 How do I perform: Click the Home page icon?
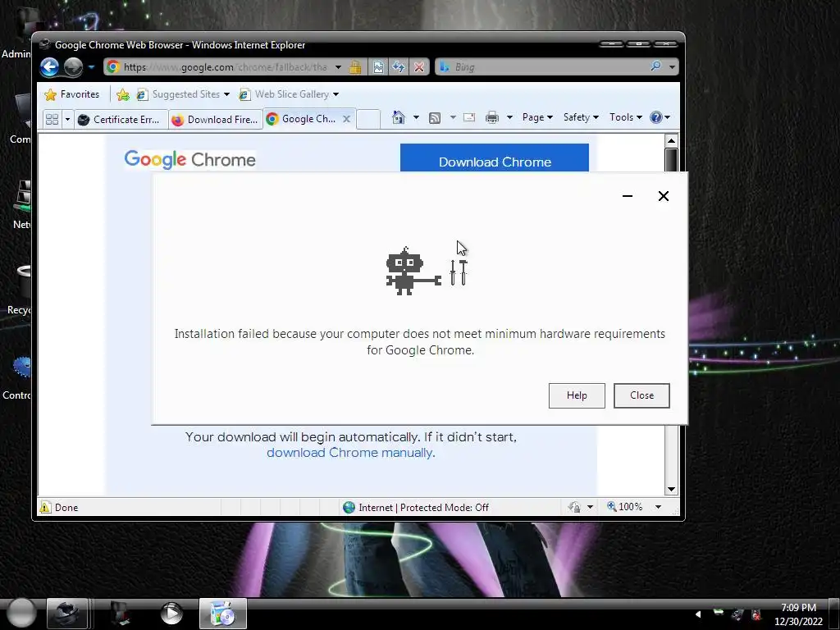tap(398, 117)
